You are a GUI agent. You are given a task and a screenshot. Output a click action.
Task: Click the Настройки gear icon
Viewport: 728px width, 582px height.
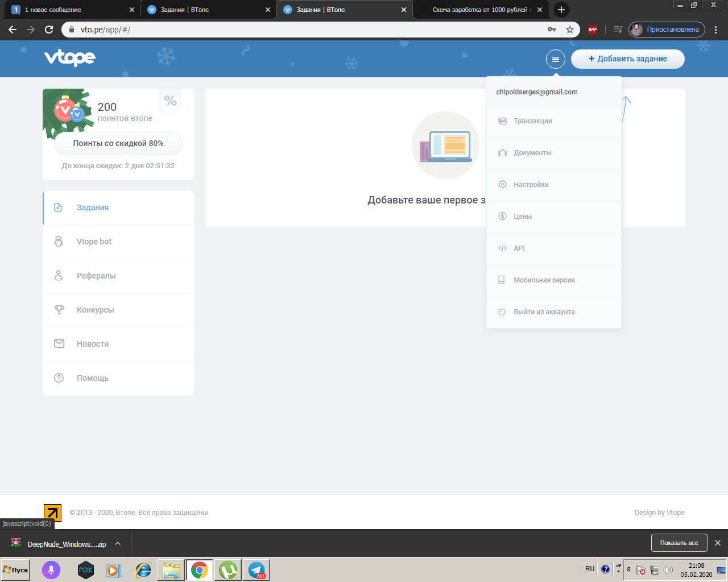pyautogui.click(x=502, y=185)
